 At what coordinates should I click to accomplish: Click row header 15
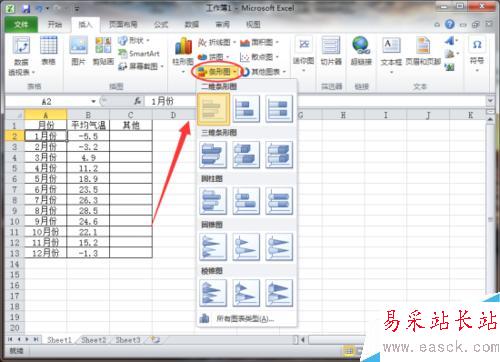(x=14, y=274)
